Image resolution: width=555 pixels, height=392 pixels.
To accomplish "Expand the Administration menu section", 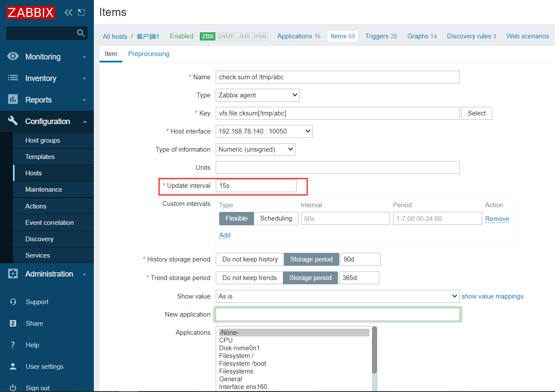I will coord(47,274).
